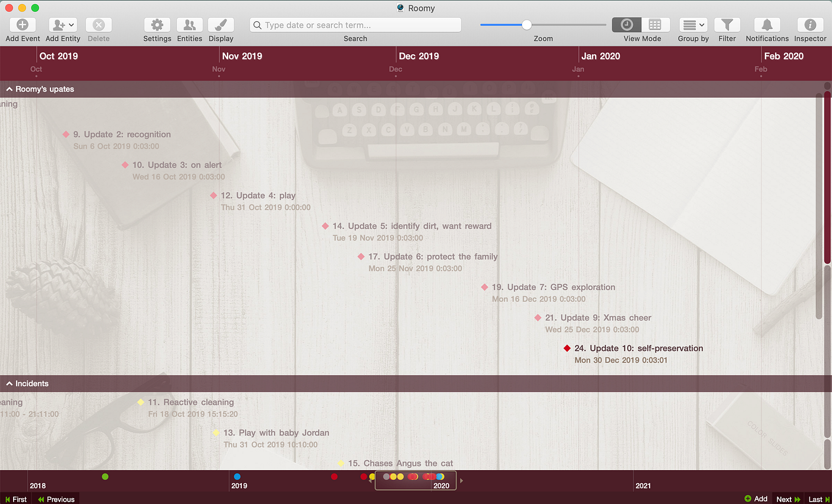832x504 pixels.
Task: Click Feb 2020 in the timeline header
Action: point(784,56)
